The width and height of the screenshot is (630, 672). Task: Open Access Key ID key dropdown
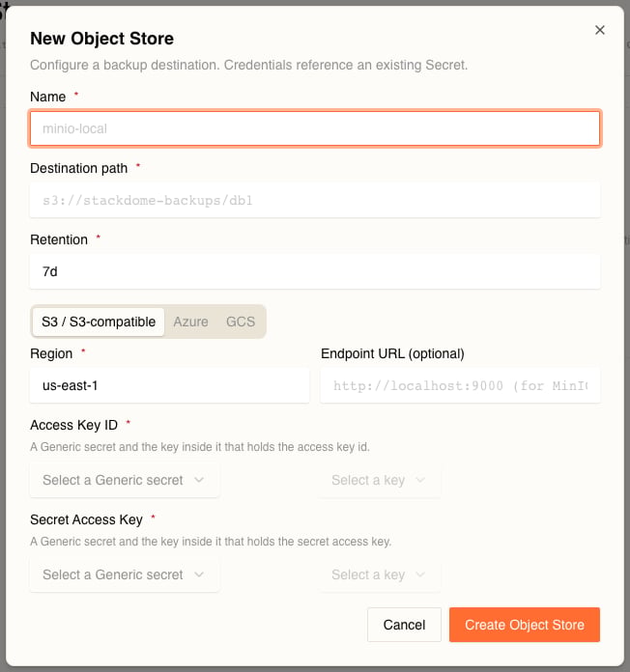[379, 480]
